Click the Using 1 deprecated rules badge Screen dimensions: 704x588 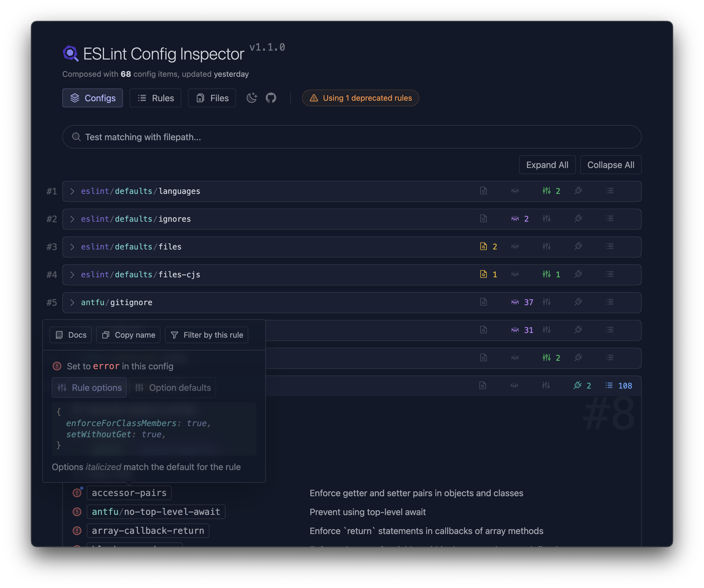tap(360, 98)
